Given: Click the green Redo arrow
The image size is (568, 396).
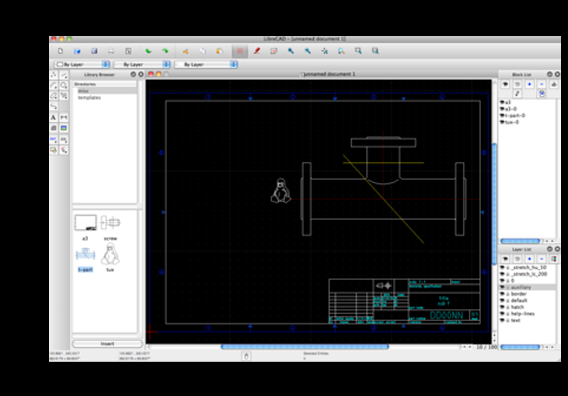Looking at the screenshot, I should tap(165, 51).
